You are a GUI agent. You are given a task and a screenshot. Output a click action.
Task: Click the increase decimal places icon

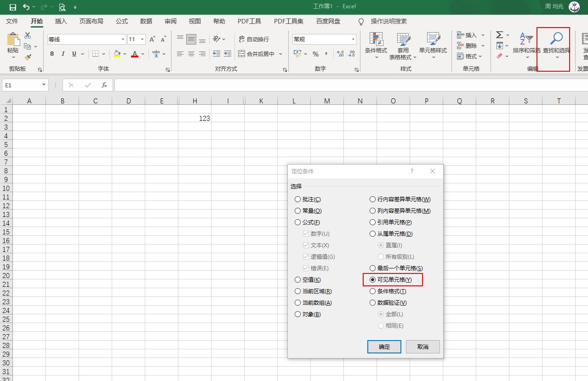[x=340, y=54]
